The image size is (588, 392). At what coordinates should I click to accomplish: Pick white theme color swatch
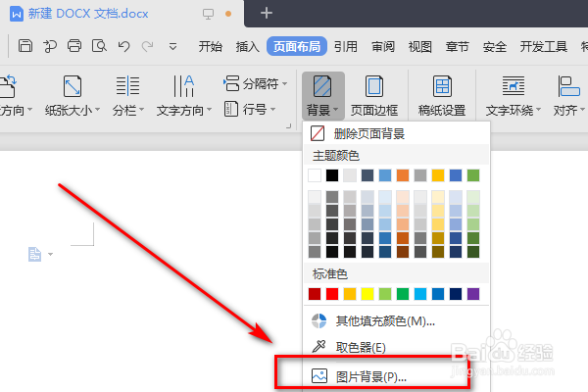tap(315, 175)
